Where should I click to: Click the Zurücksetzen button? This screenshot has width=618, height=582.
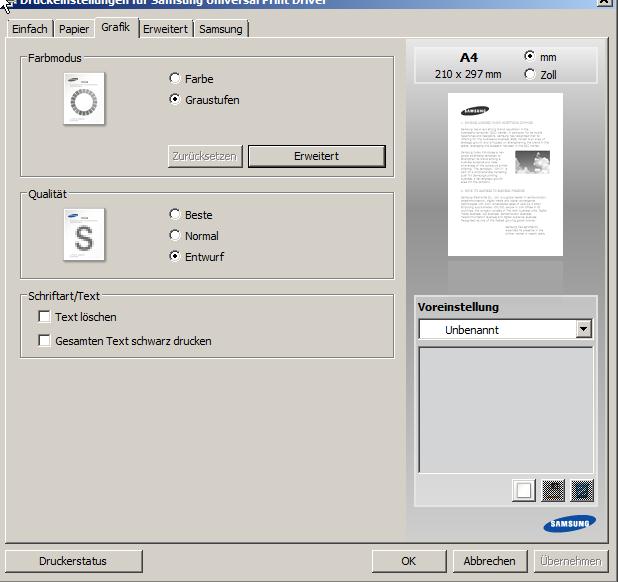coord(205,156)
